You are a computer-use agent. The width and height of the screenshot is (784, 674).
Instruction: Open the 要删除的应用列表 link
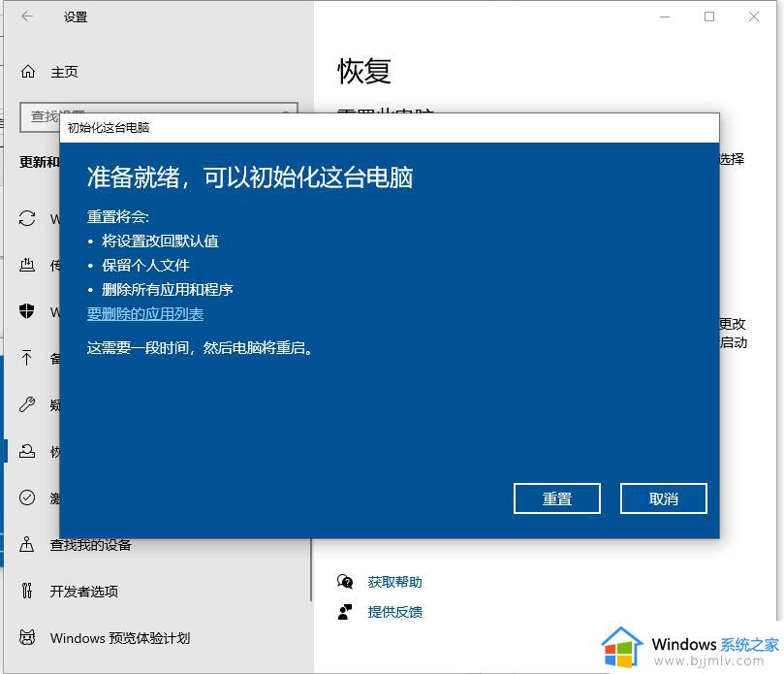tap(145, 314)
